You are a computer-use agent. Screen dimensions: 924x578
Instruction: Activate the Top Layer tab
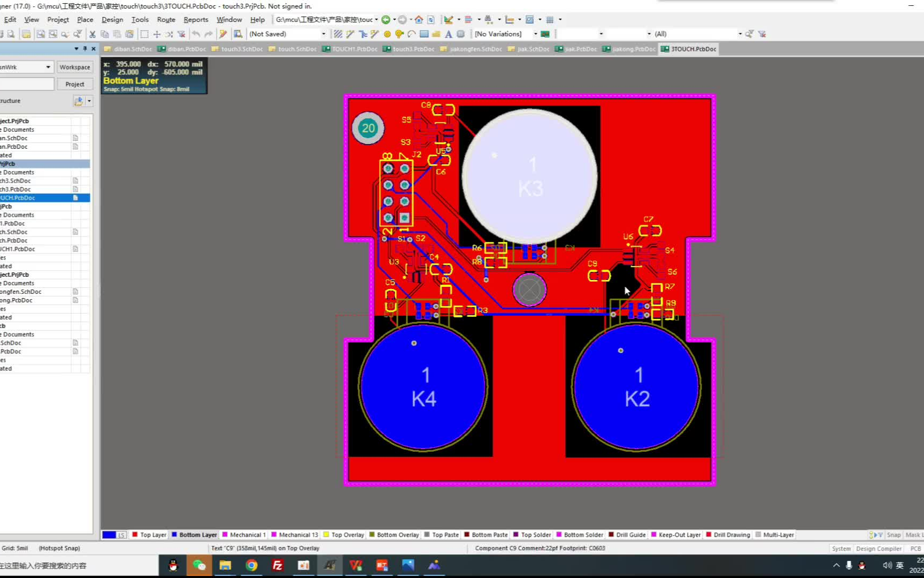coord(149,535)
